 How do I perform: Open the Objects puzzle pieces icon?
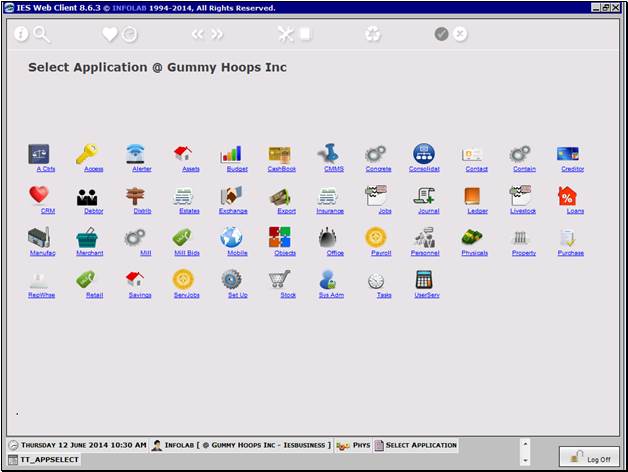click(x=280, y=237)
